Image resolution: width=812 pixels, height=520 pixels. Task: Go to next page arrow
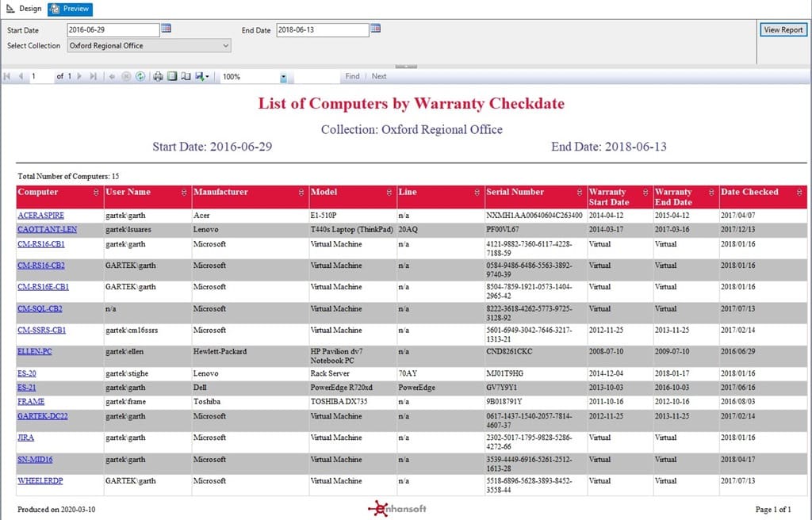(x=79, y=76)
